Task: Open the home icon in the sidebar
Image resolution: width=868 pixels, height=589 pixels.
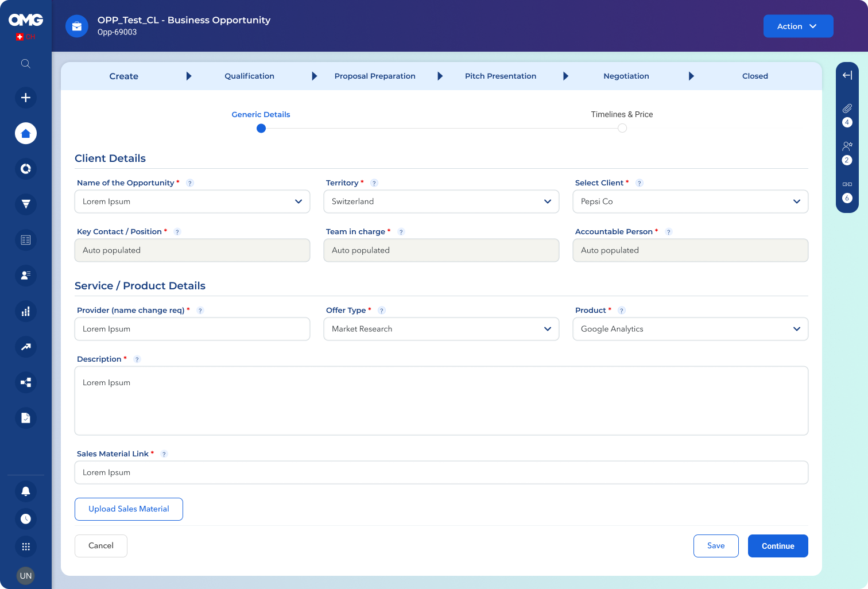Action: click(26, 133)
